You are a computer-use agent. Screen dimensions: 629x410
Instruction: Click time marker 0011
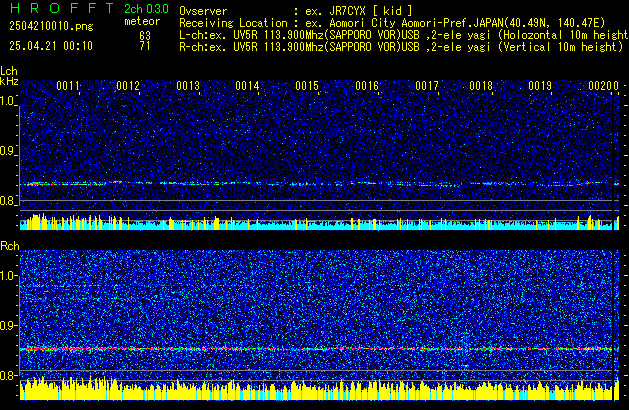68,86
